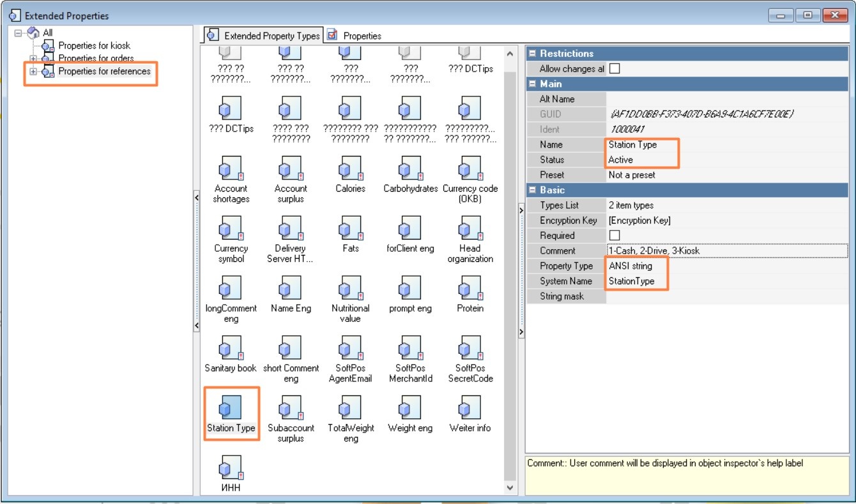Click the Types List value field
The width and height of the screenshot is (856, 504).
(727, 205)
